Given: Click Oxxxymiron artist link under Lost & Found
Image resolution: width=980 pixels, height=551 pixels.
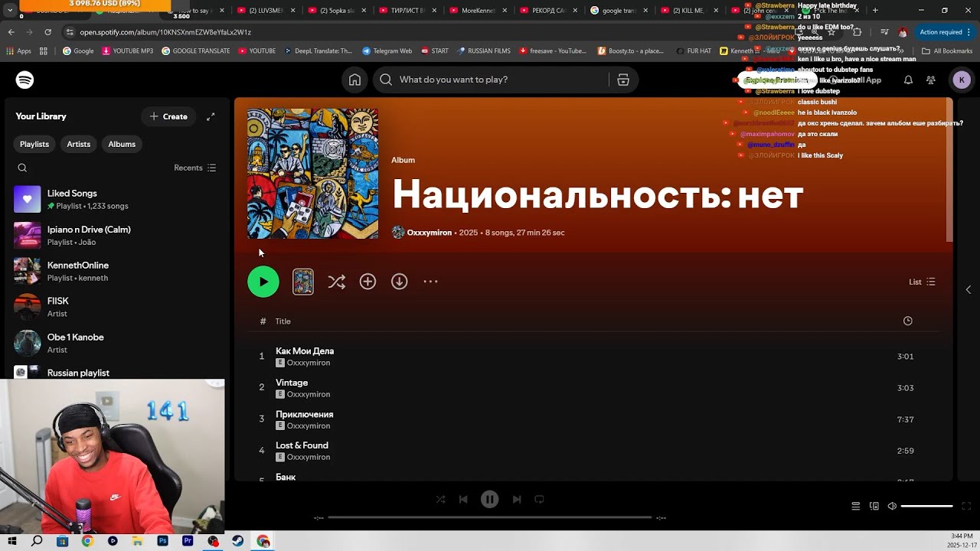Looking at the screenshot, I should tap(309, 457).
